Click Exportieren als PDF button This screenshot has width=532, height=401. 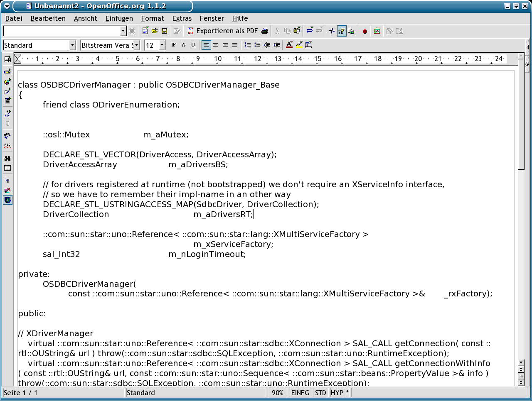click(x=223, y=31)
